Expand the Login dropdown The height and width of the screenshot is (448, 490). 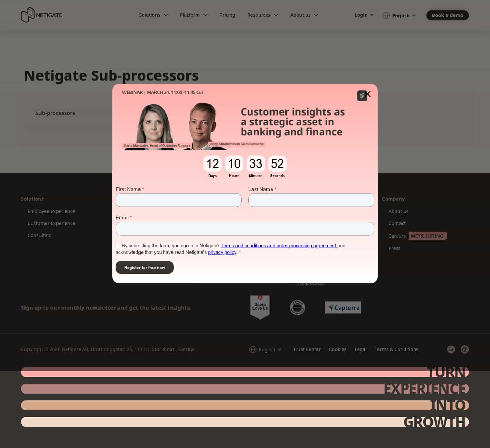click(x=363, y=15)
